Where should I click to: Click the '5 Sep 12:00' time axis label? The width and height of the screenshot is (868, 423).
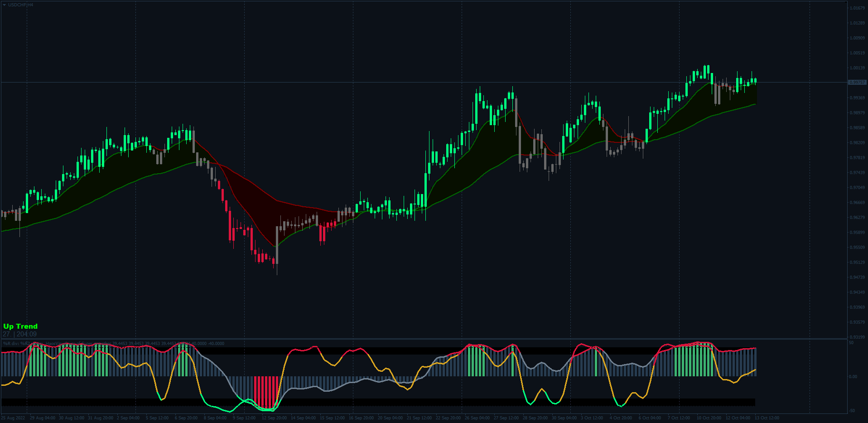pyautogui.click(x=157, y=418)
